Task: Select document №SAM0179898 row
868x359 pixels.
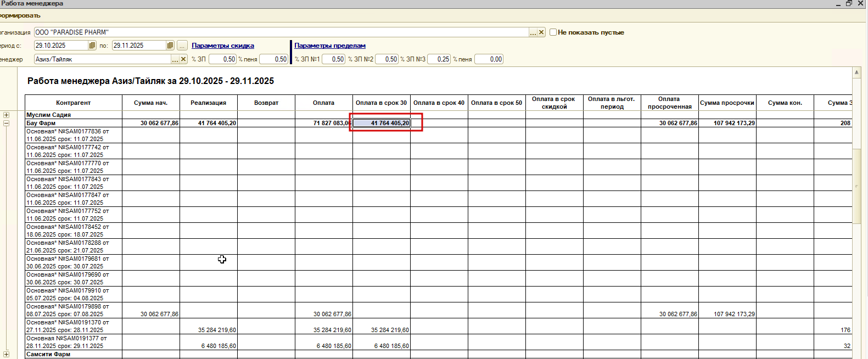Action: point(74,311)
